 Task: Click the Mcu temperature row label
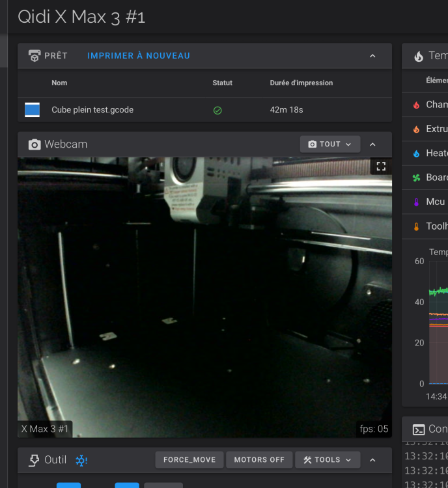click(435, 202)
